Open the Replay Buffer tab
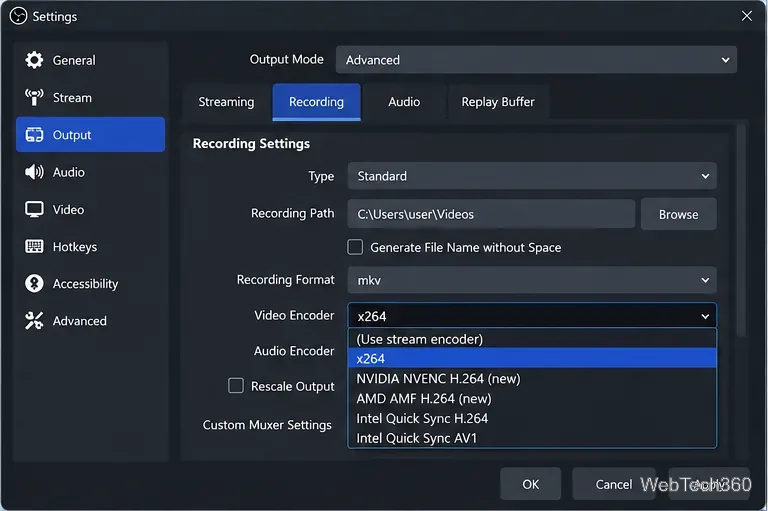This screenshot has height=511, width=768. point(498,102)
